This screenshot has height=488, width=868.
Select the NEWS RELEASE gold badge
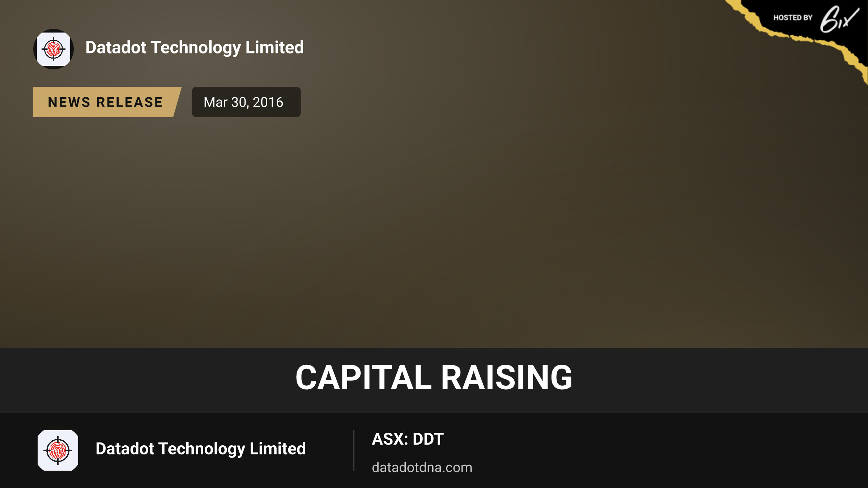[107, 102]
